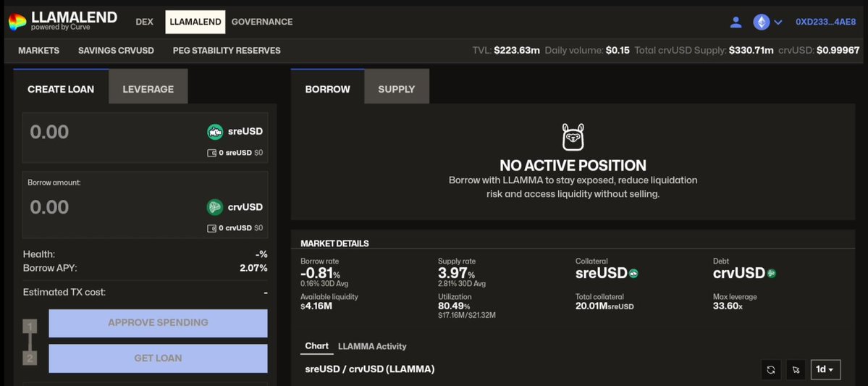Click the llama icon above No Active Position
The image size is (868, 386).
point(573,138)
